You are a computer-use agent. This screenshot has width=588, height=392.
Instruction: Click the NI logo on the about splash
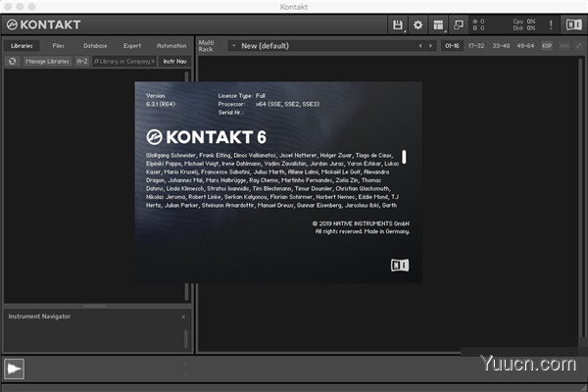tap(400, 266)
